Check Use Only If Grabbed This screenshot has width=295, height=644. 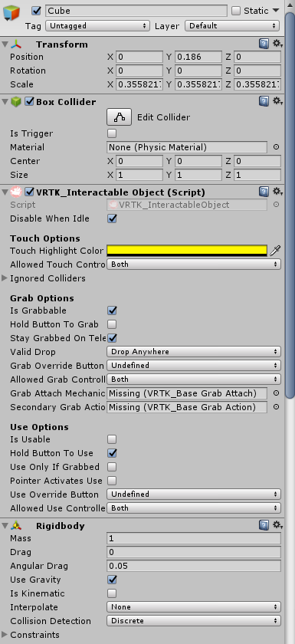(112, 467)
